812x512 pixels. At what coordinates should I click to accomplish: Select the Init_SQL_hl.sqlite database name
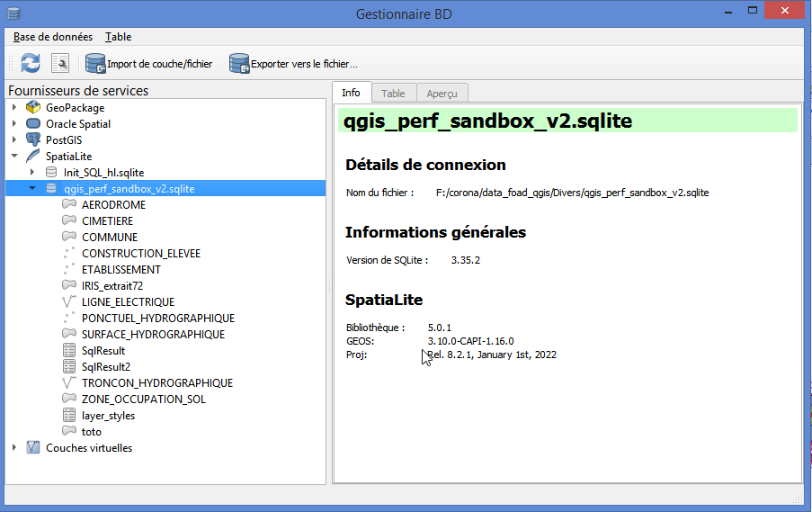pos(103,173)
